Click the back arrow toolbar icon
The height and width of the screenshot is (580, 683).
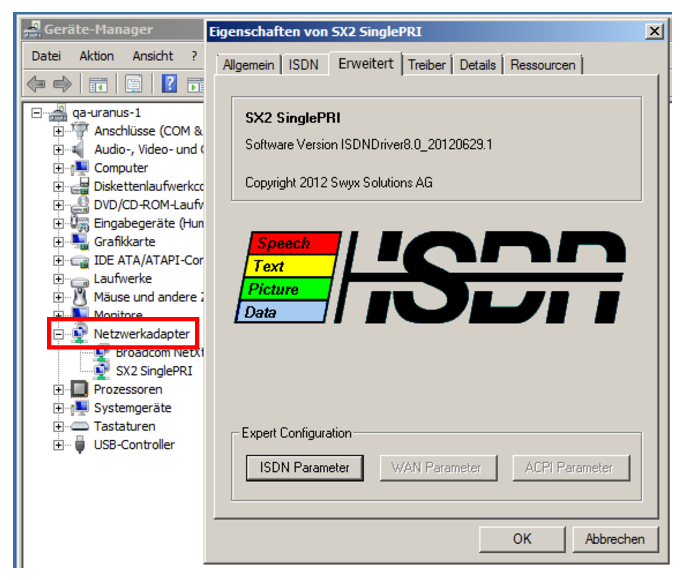tap(36, 84)
